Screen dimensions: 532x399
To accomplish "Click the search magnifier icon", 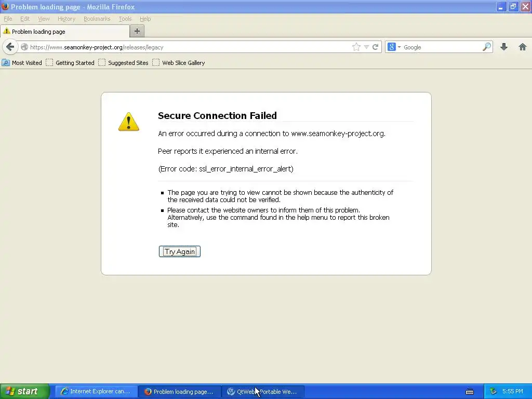I will point(486,47).
